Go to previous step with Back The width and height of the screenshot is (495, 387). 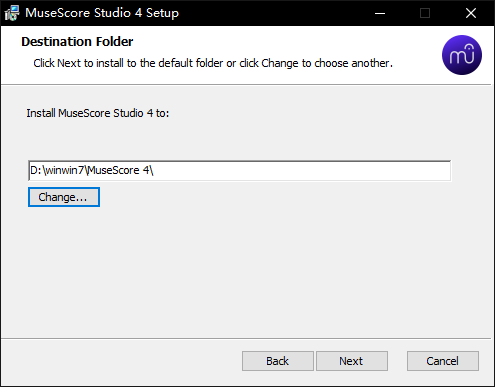[x=278, y=361]
